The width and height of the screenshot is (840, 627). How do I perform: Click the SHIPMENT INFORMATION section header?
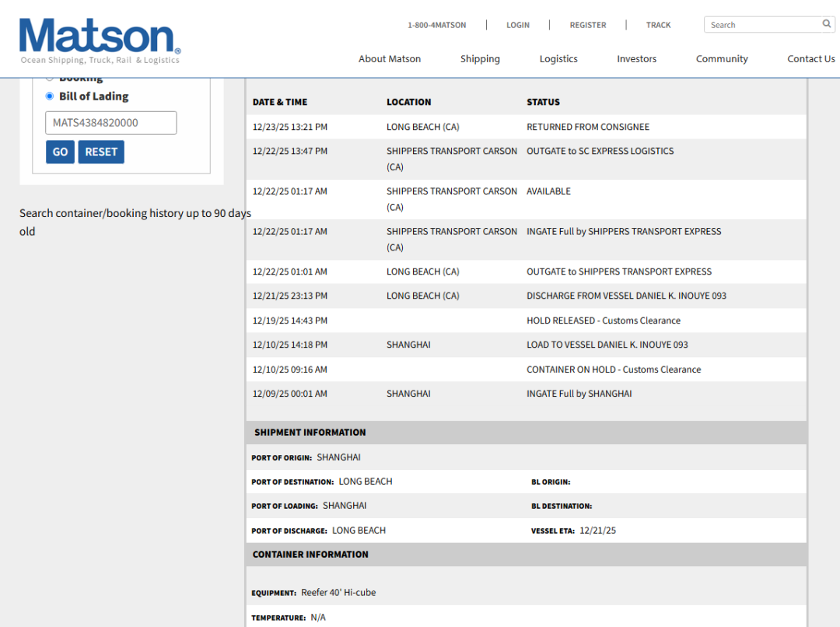click(310, 433)
